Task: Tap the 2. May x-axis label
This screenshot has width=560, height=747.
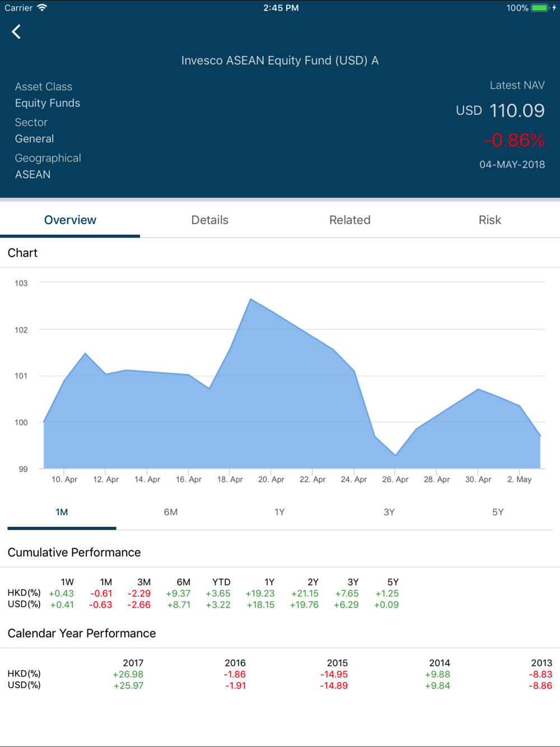Action: click(x=519, y=479)
